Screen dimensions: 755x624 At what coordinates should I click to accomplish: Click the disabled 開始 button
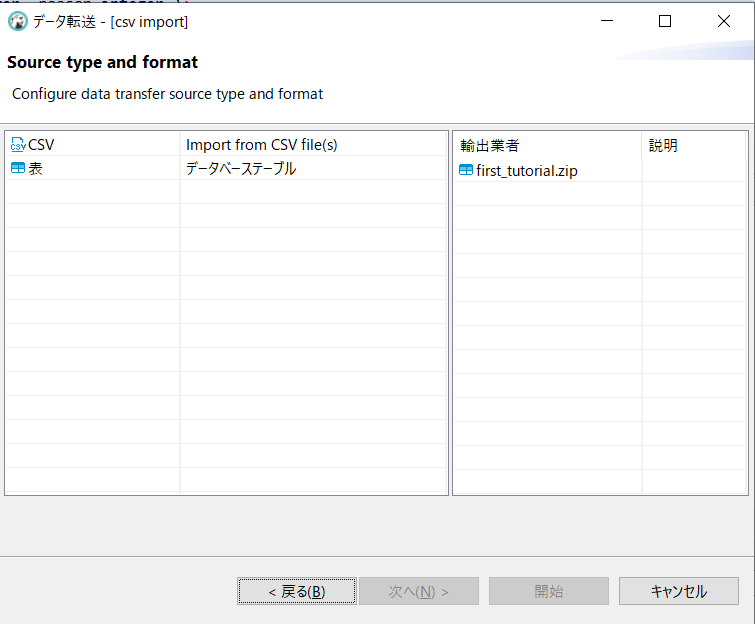(x=549, y=591)
